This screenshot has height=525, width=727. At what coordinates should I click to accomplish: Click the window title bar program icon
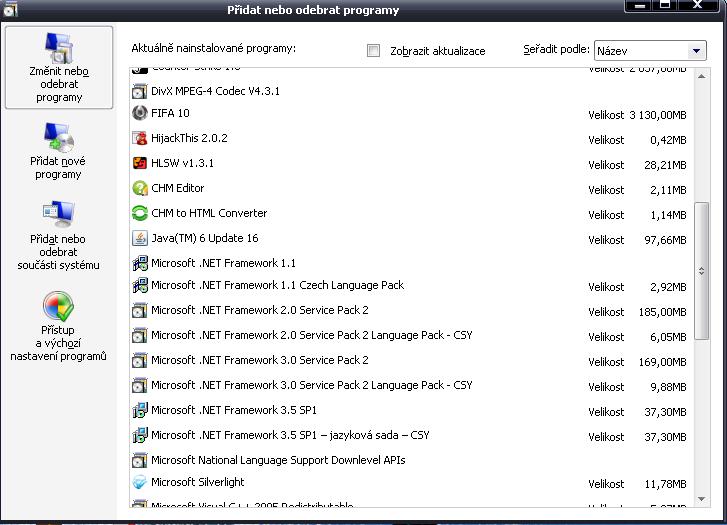point(10,9)
